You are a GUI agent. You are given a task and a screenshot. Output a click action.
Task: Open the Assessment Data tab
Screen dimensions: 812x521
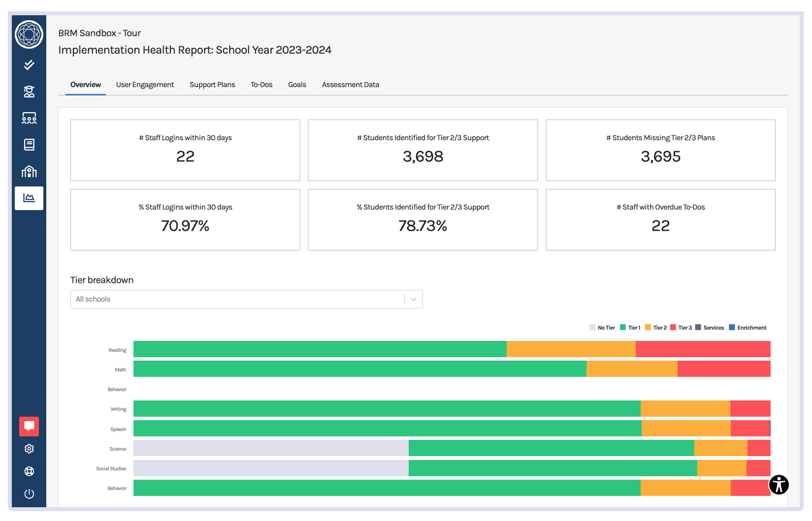tap(350, 85)
